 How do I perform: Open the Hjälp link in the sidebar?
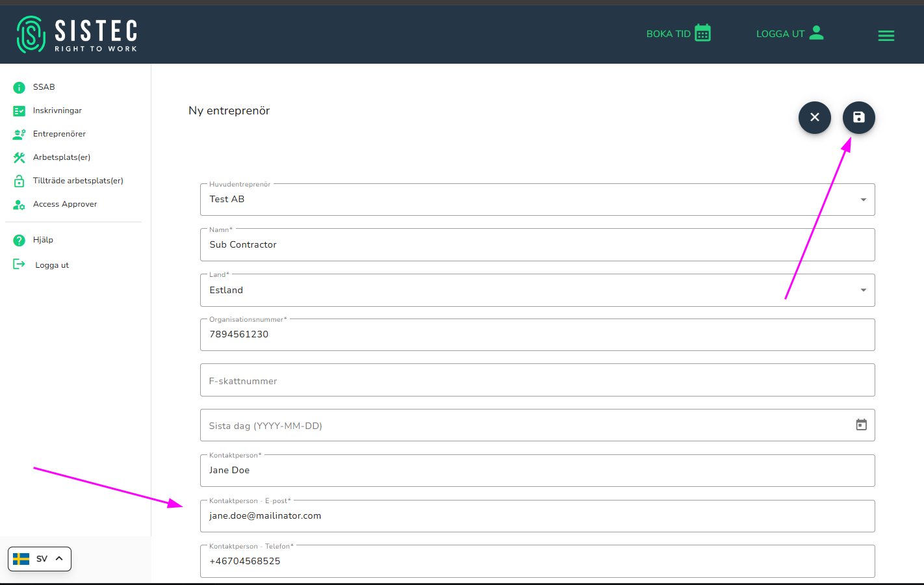coord(43,240)
